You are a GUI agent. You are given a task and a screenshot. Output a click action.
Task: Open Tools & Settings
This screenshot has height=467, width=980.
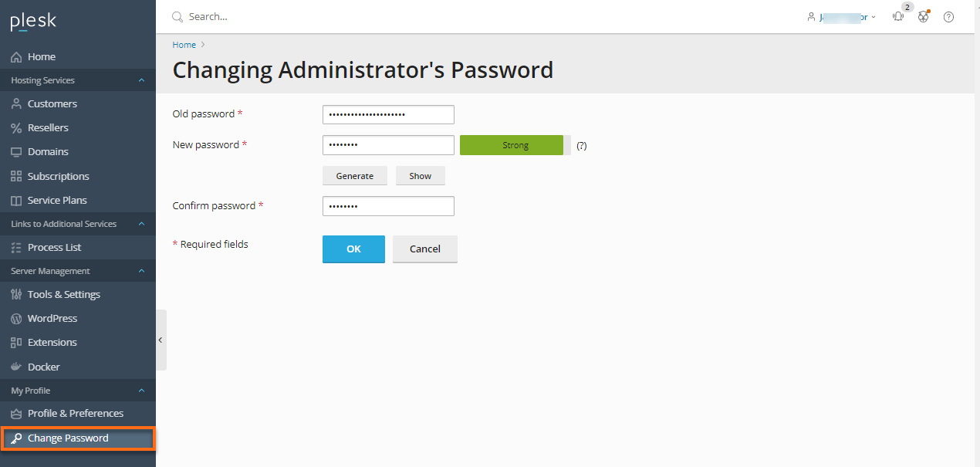(64, 294)
